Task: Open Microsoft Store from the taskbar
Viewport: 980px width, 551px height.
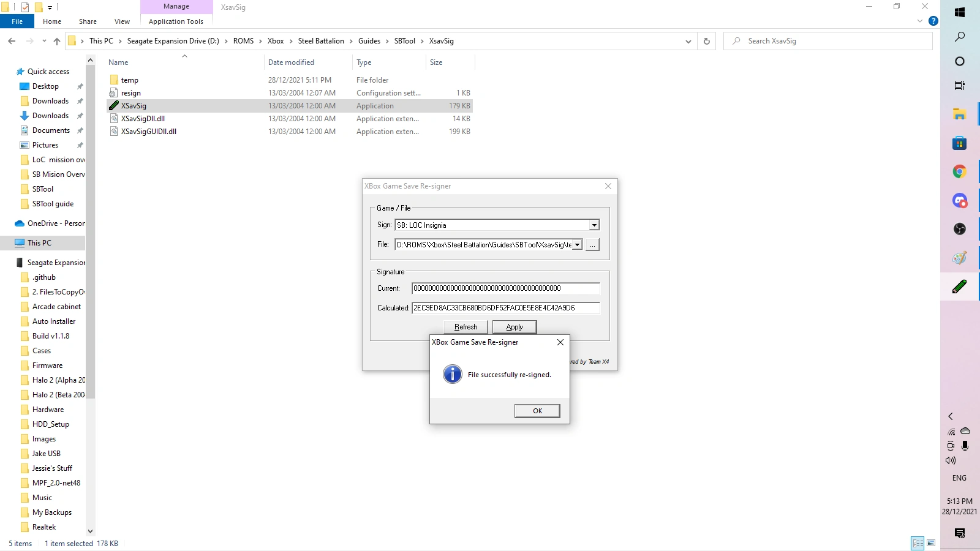Action: 960,143
